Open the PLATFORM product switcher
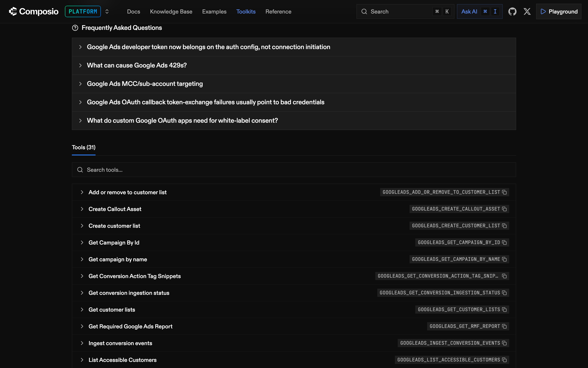588x368 pixels. (x=87, y=11)
